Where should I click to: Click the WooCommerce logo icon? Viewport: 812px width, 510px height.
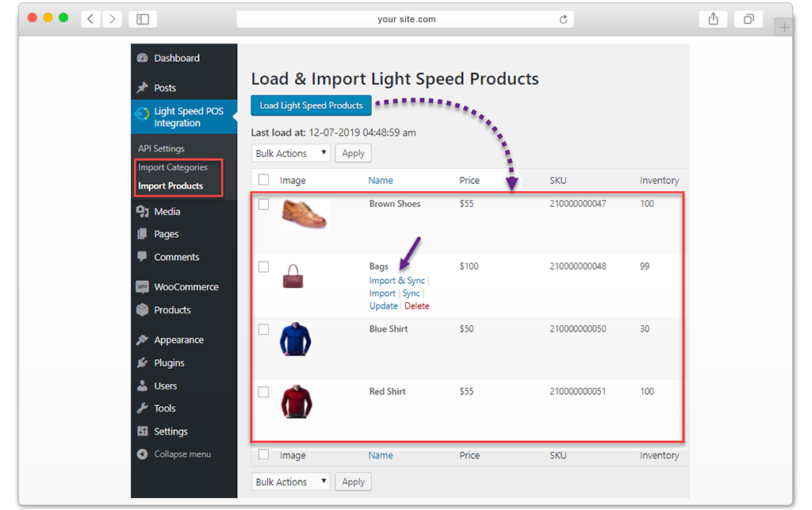coord(143,286)
